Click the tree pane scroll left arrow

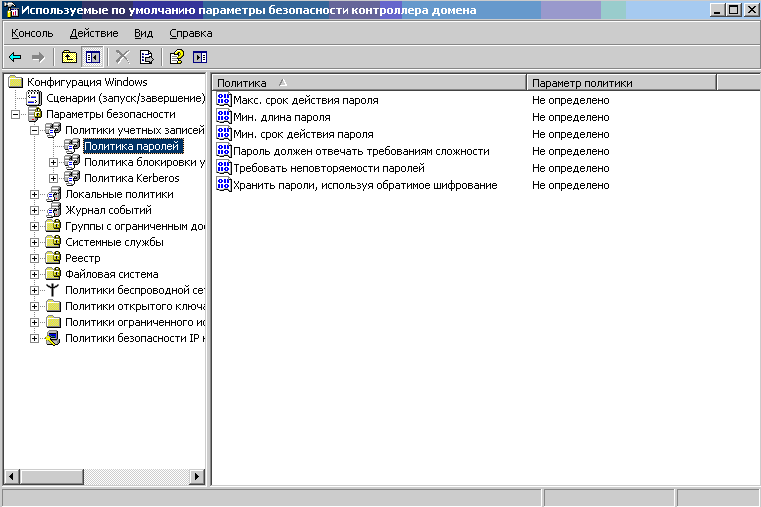coord(12,476)
